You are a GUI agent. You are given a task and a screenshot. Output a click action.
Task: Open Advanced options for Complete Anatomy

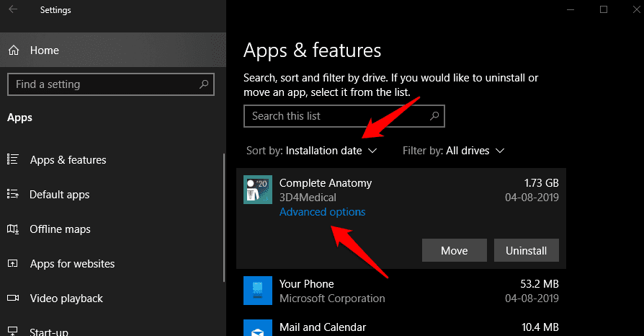point(323,212)
